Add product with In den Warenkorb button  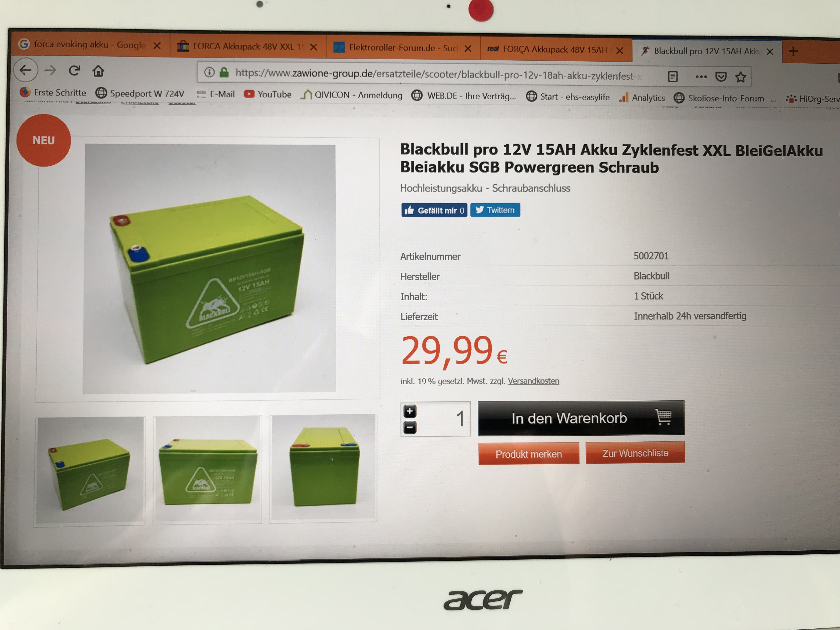pyautogui.click(x=581, y=418)
